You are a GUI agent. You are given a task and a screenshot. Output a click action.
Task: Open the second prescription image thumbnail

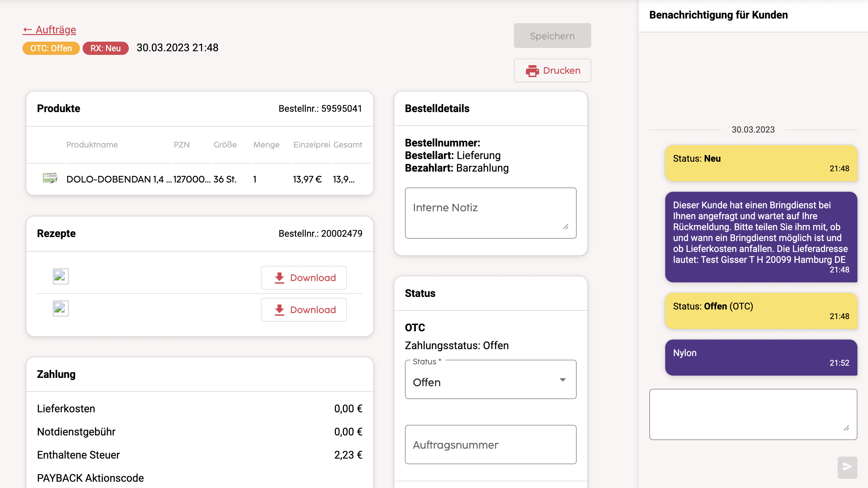click(61, 308)
